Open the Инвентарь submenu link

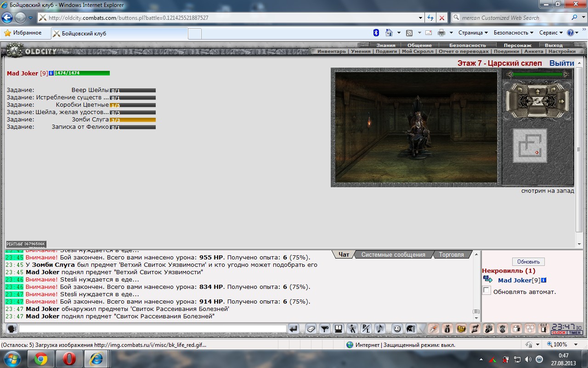(331, 51)
